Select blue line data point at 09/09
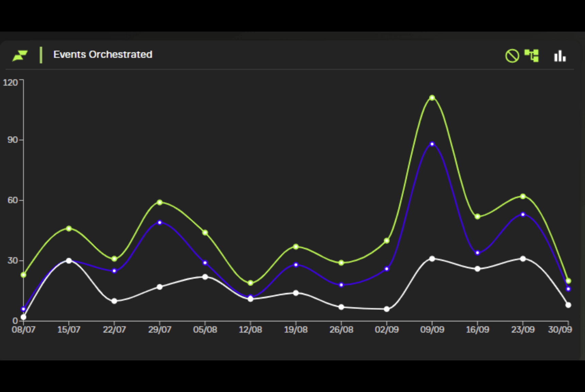This screenshot has width=585, height=392. (x=432, y=144)
